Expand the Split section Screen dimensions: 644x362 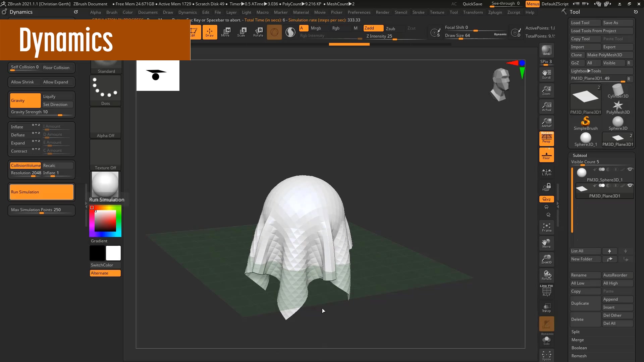(x=576, y=332)
